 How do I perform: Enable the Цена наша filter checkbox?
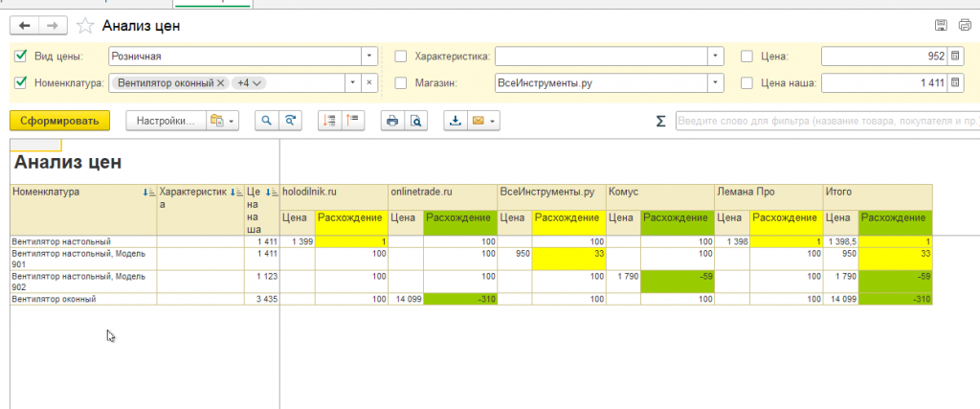coord(746,82)
